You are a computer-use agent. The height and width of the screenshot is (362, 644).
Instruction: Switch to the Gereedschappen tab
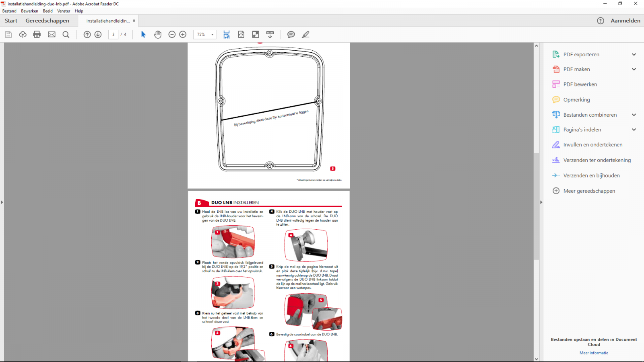tap(47, 21)
